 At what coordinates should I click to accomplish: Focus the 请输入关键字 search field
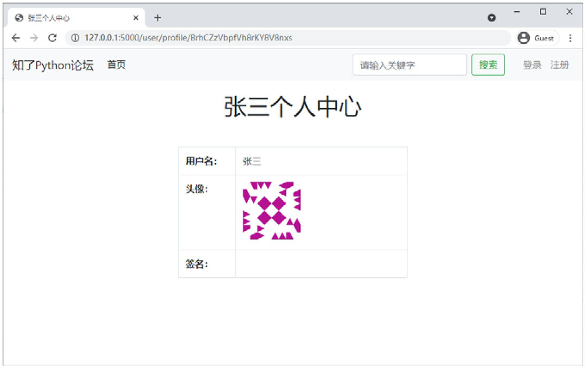[409, 65]
